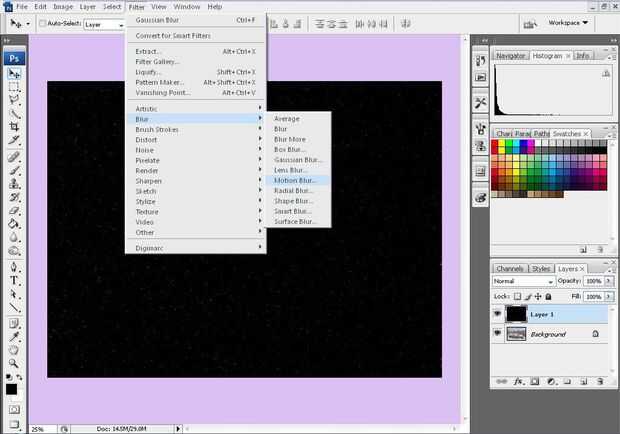The height and width of the screenshot is (434, 620).
Task: Select the Path Selection tool
Action: (x=14, y=294)
